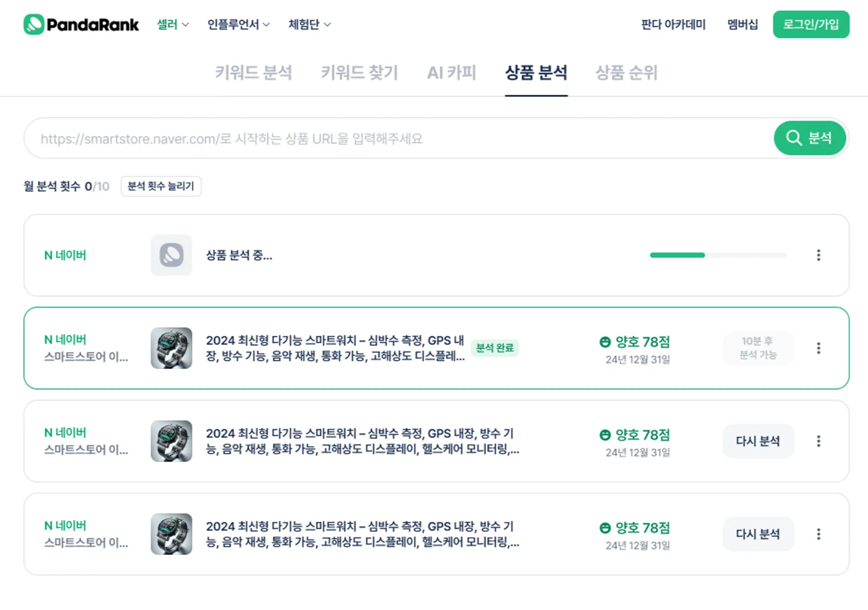Screen dimensions: 868x610
Task: Click the smiley score icon in the highlighted row
Action: click(605, 342)
